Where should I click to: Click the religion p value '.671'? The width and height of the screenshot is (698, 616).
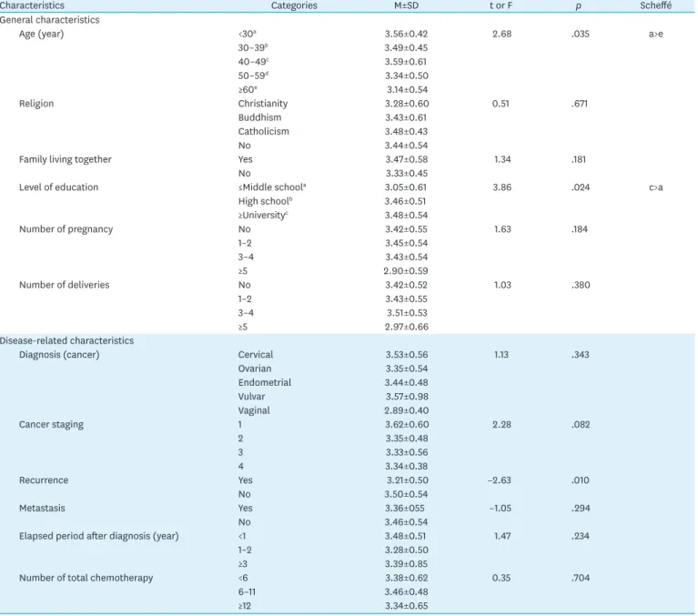[x=580, y=104]
